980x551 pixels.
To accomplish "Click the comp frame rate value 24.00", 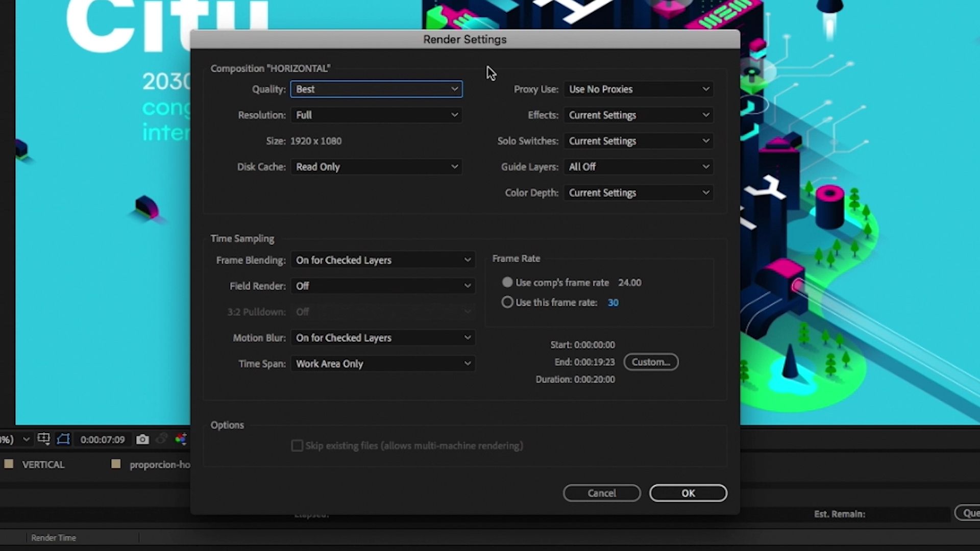I will click(630, 283).
